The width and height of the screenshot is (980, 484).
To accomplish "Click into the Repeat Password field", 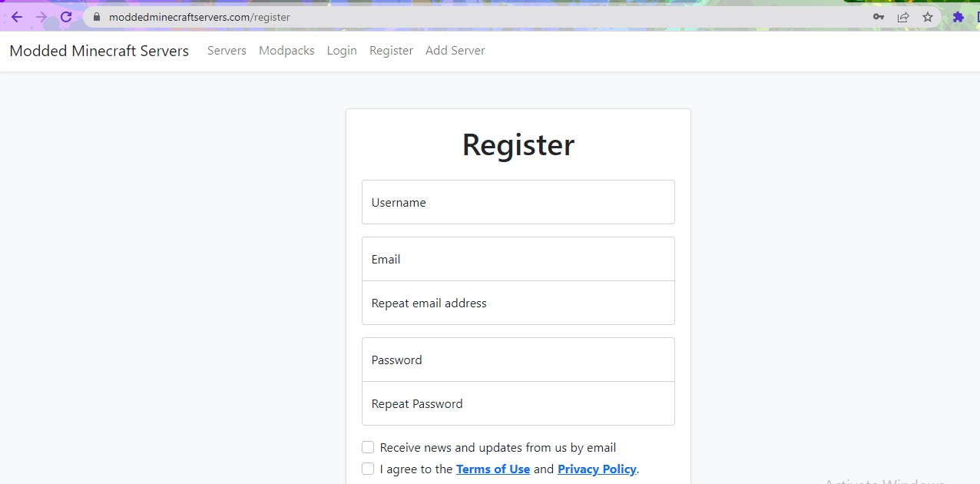I will [518, 403].
